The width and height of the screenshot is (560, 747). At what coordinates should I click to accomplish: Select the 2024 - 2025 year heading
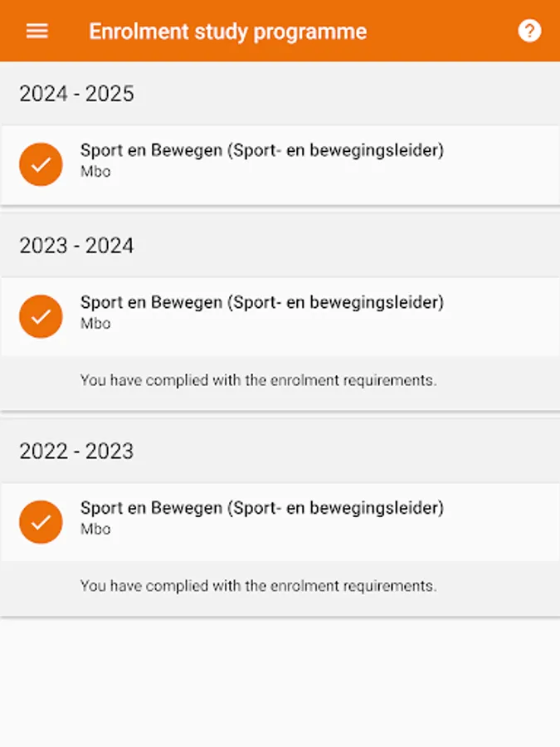coord(76,94)
